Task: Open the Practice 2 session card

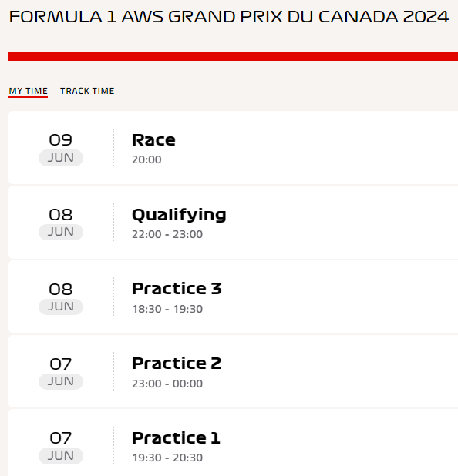Action: tap(233, 371)
